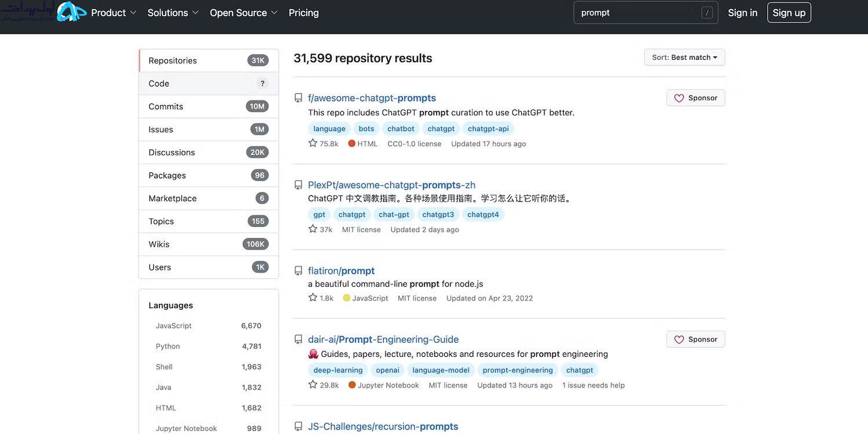Click the star icon beside 75.8k
Viewport: 868px width, 434px height.
click(x=313, y=143)
